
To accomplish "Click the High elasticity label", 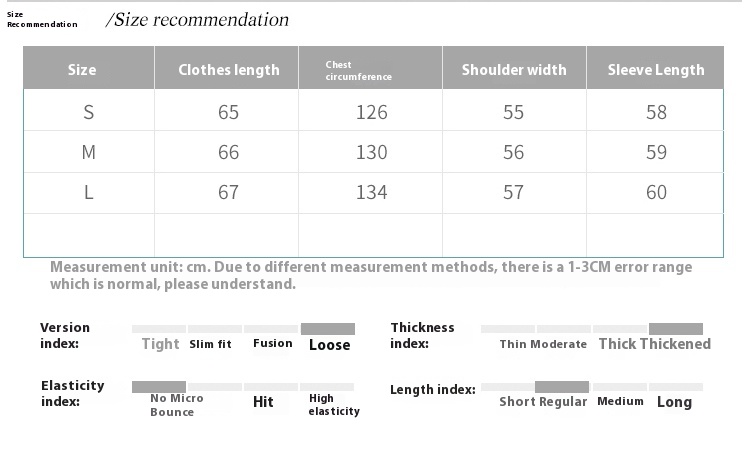I will 334,405.
